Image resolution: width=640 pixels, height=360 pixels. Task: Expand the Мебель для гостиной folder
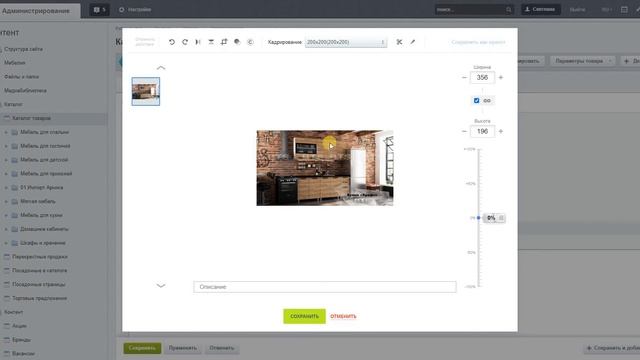[x=6, y=146]
